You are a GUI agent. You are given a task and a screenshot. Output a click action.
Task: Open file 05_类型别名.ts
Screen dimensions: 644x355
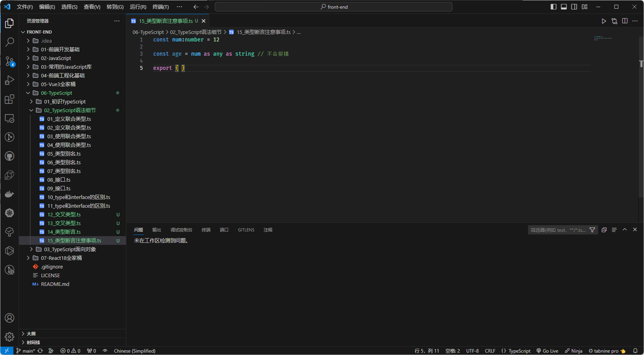(x=72, y=154)
